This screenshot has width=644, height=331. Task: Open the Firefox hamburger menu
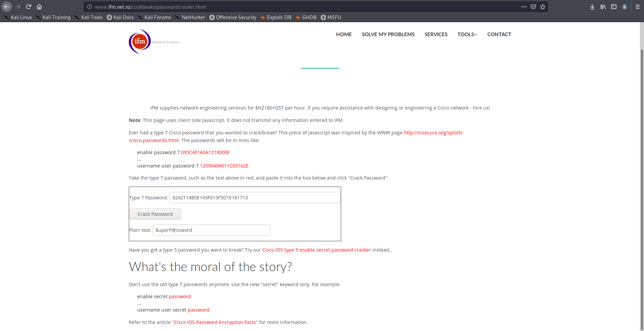click(x=638, y=7)
